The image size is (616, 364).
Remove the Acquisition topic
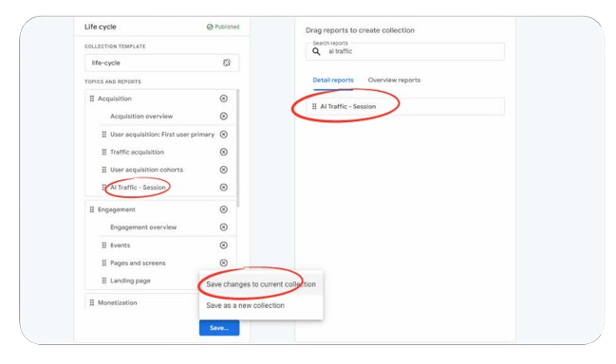tap(224, 99)
